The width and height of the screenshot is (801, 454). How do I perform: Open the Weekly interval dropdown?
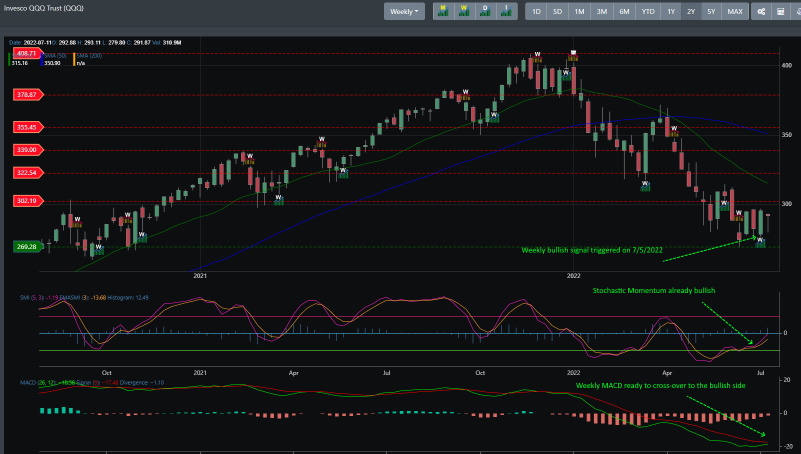(x=404, y=11)
